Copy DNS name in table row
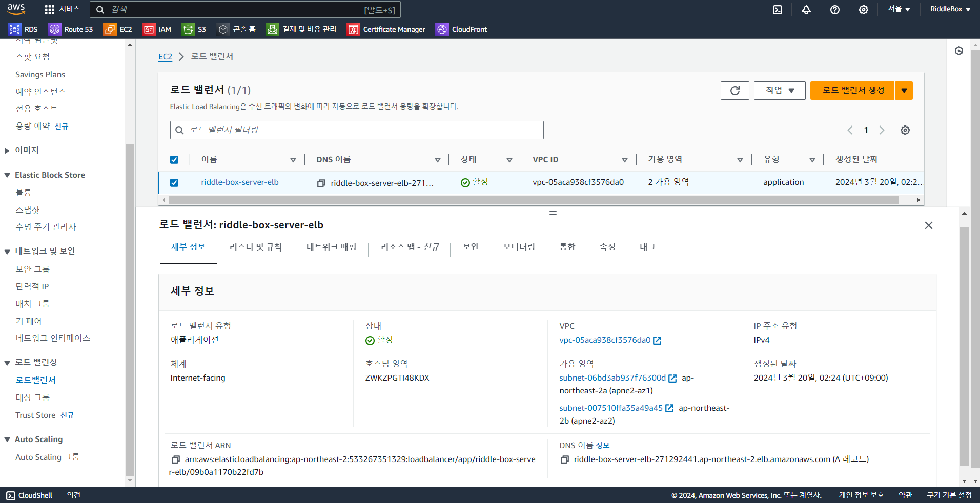 coord(321,183)
